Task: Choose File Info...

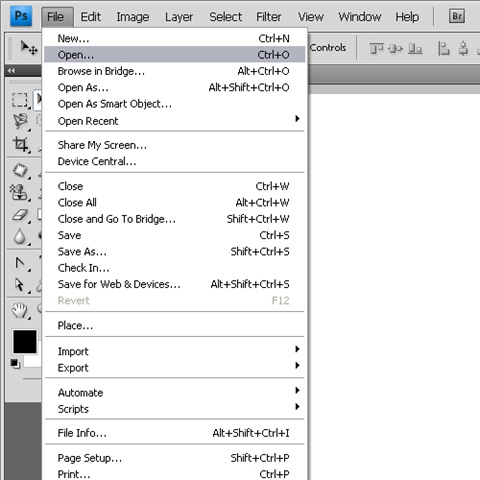Action: 175,433
